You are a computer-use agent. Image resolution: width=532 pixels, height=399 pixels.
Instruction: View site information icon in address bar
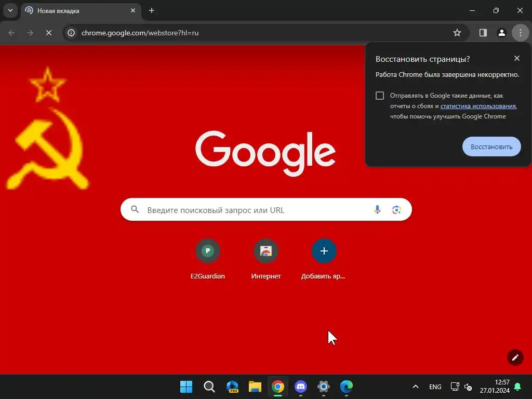(x=71, y=33)
